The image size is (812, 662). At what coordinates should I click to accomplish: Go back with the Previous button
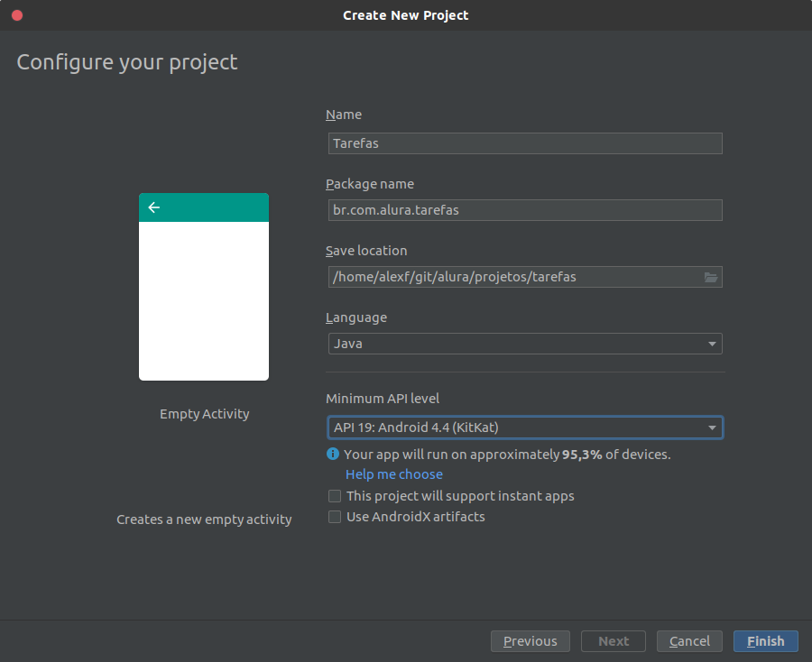click(x=531, y=641)
